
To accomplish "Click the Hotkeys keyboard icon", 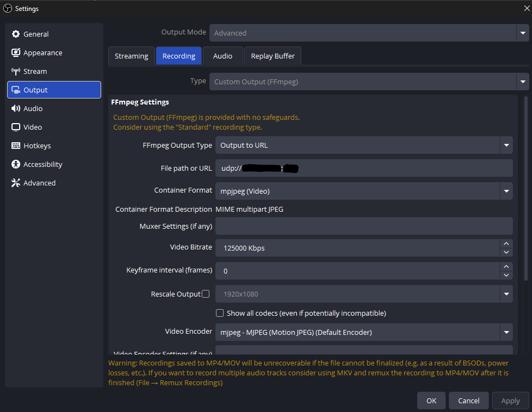I will tap(16, 146).
